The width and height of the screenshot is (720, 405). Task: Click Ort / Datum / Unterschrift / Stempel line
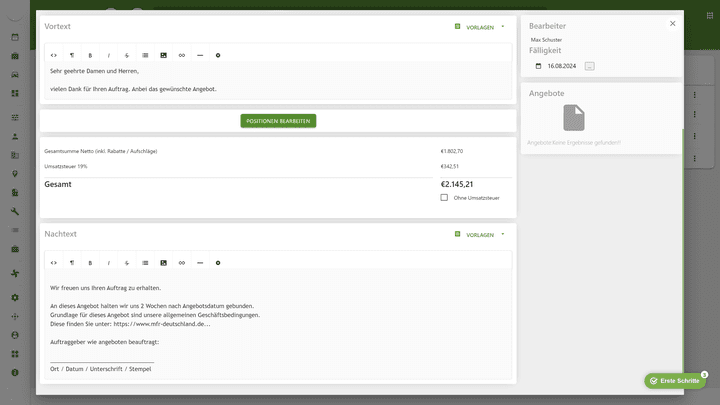point(101,369)
